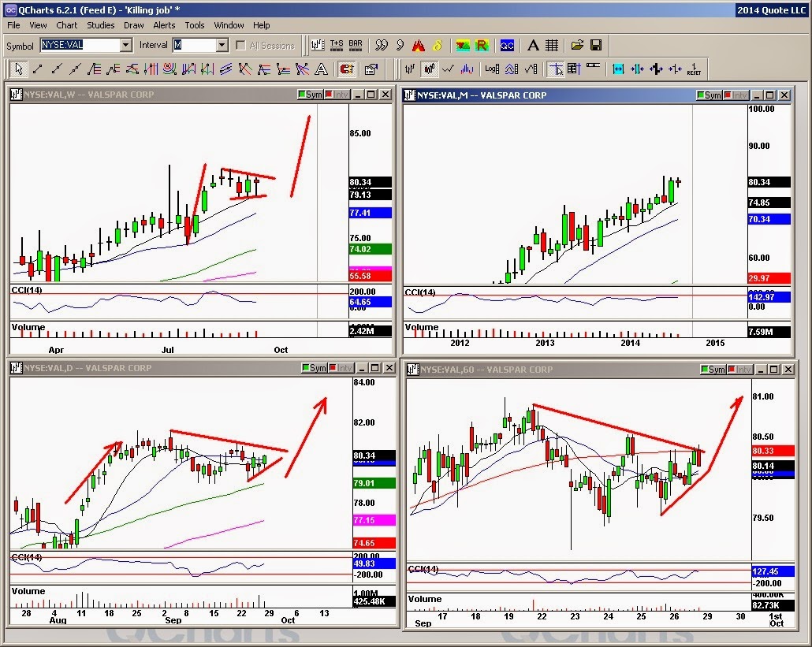The width and height of the screenshot is (812, 647).
Task: Open the View menu
Action: 38,25
